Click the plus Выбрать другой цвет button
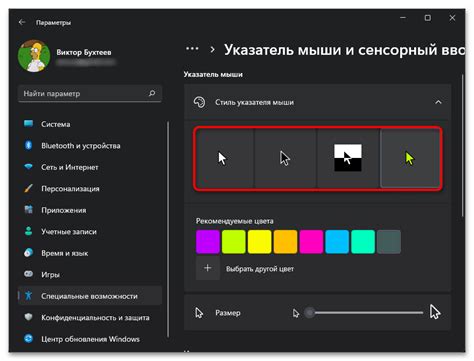The width and height of the screenshot is (474, 361). coord(208,268)
